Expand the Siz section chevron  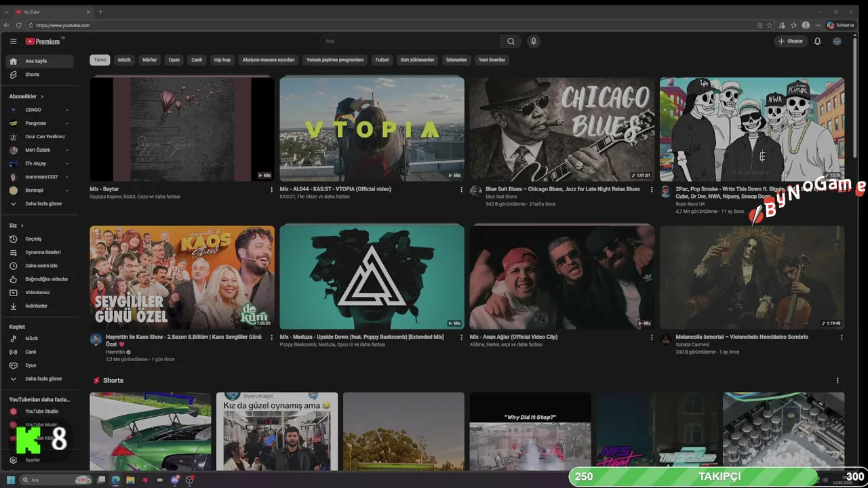22,226
